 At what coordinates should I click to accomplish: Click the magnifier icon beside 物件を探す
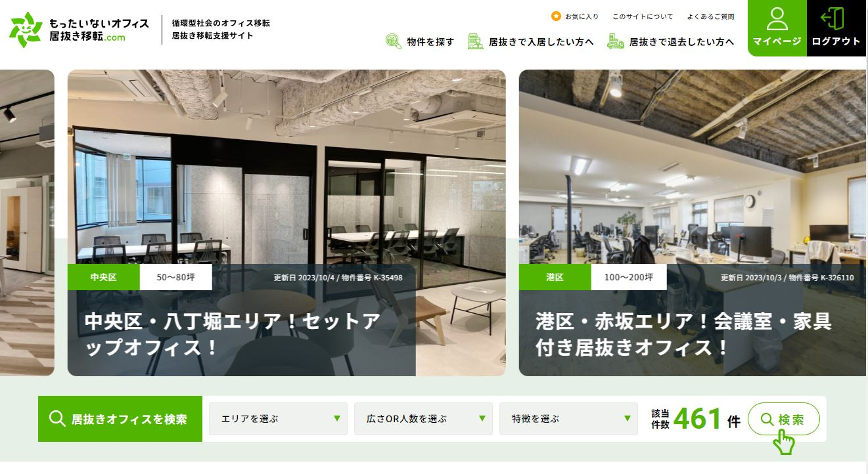393,41
